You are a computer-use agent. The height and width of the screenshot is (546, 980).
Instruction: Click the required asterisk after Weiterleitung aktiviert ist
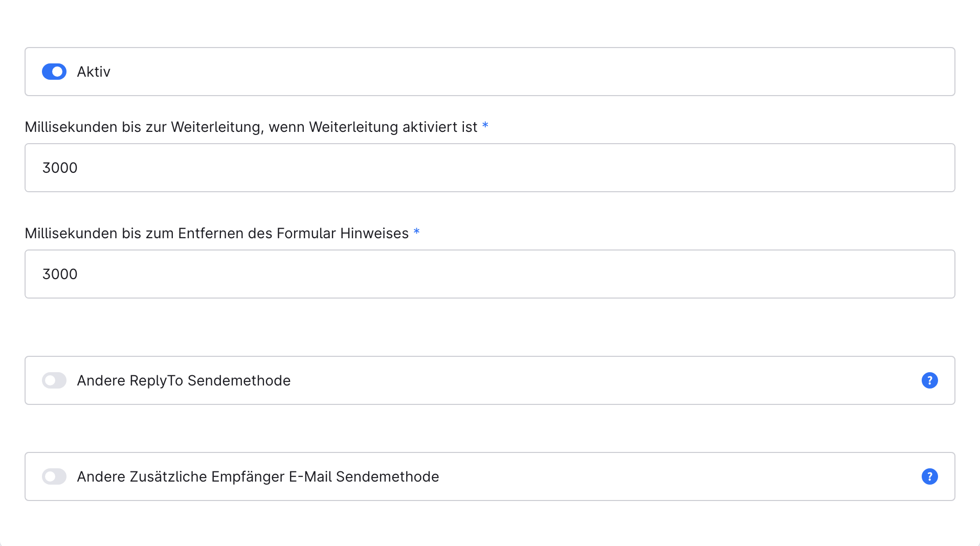tap(485, 126)
